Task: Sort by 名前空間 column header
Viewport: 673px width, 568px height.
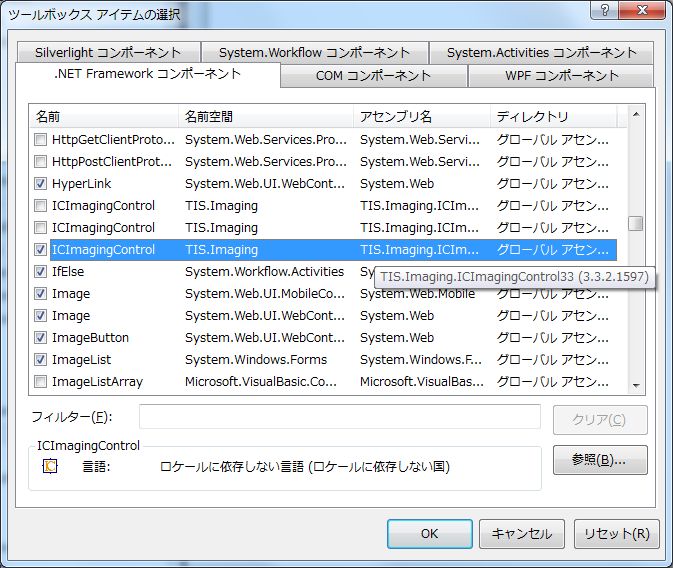Action: pyautogui.click(x=266, y=116)
